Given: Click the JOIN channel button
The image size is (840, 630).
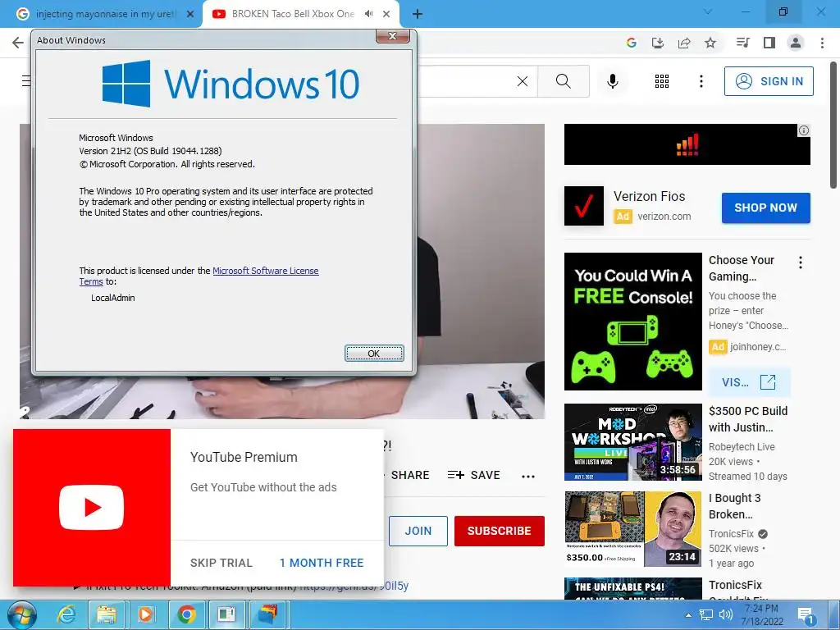Looking at the screenshot, I should pyautogui.click(x=418, y=531).
